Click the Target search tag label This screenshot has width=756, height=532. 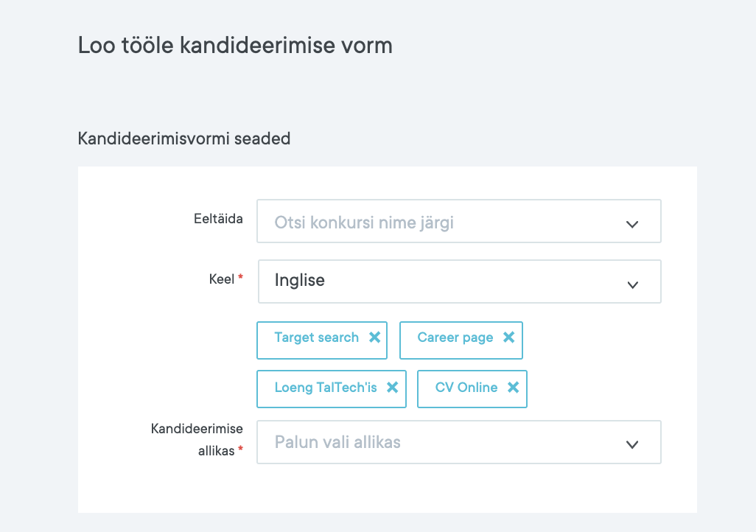[x=316, y=337]
